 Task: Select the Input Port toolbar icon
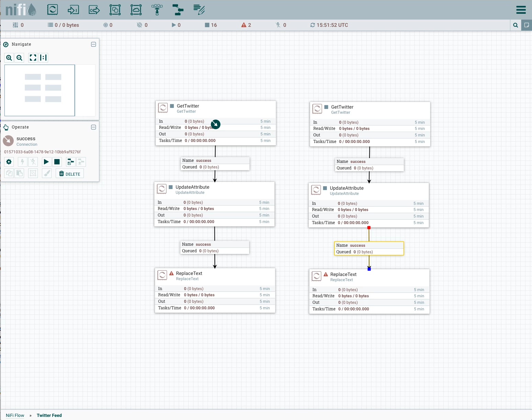(x=73, y=10)
